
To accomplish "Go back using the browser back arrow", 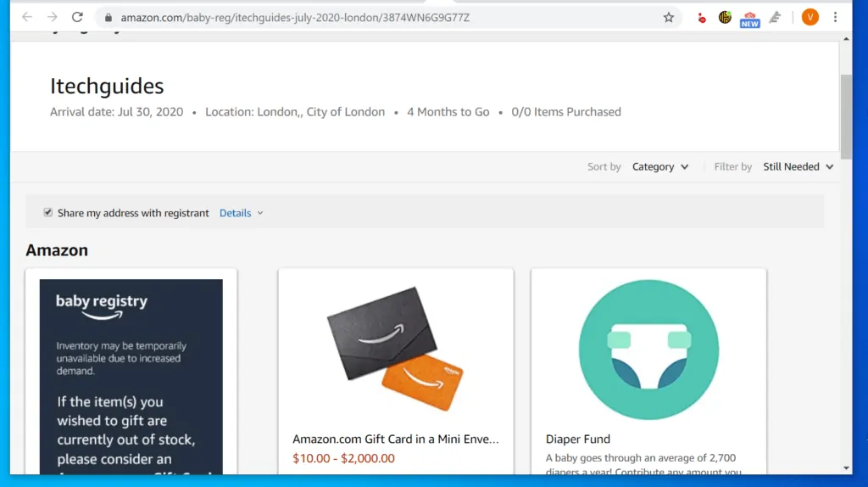I will click(x=26, y=17).
